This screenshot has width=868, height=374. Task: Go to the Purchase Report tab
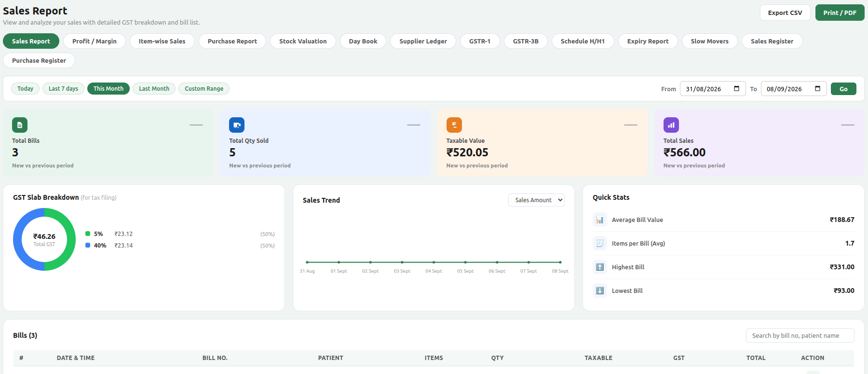pos(232,42)
